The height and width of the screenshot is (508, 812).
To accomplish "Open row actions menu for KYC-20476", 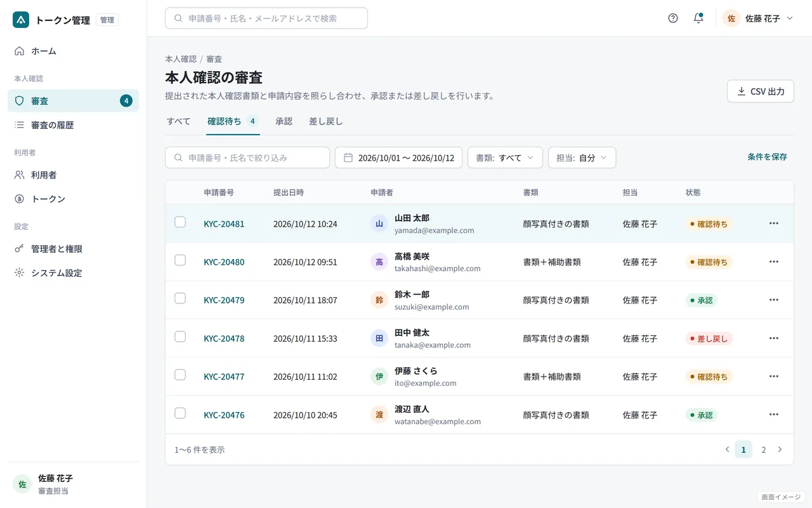I will click(x=773, y=415).
